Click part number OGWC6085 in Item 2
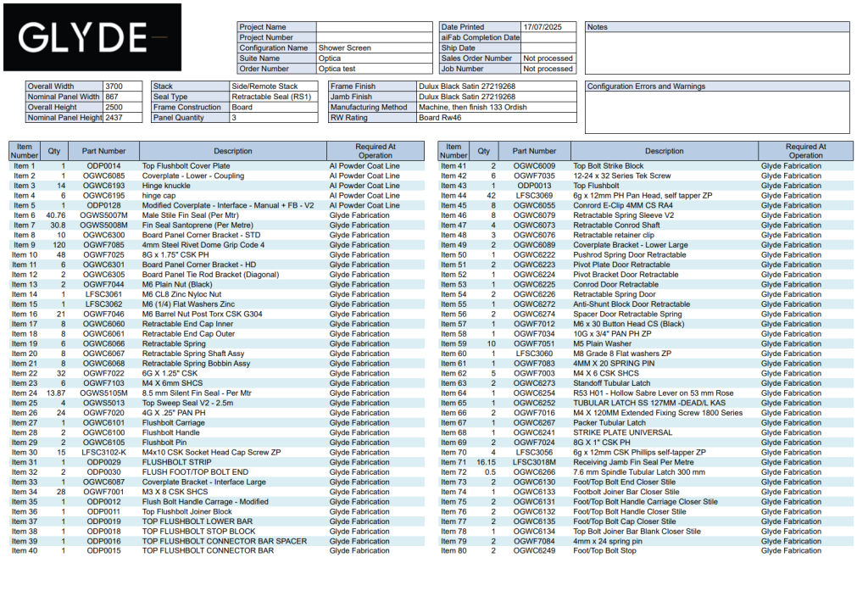The height and width of the screenshot is (602, 868). 103,176
